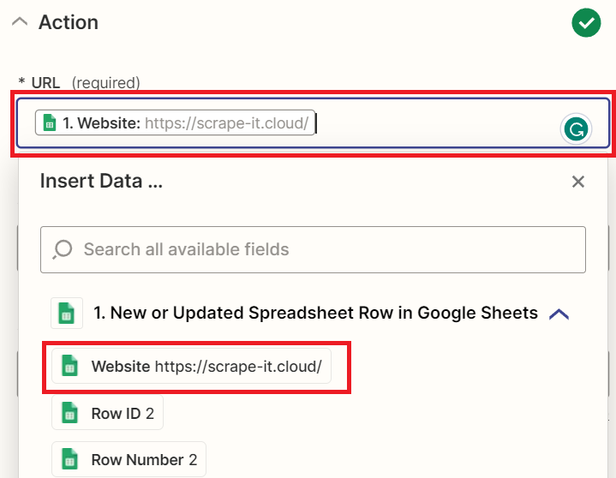Close the Insert Data panel
This screenshot has width=616, height=478.
(577, 182)
